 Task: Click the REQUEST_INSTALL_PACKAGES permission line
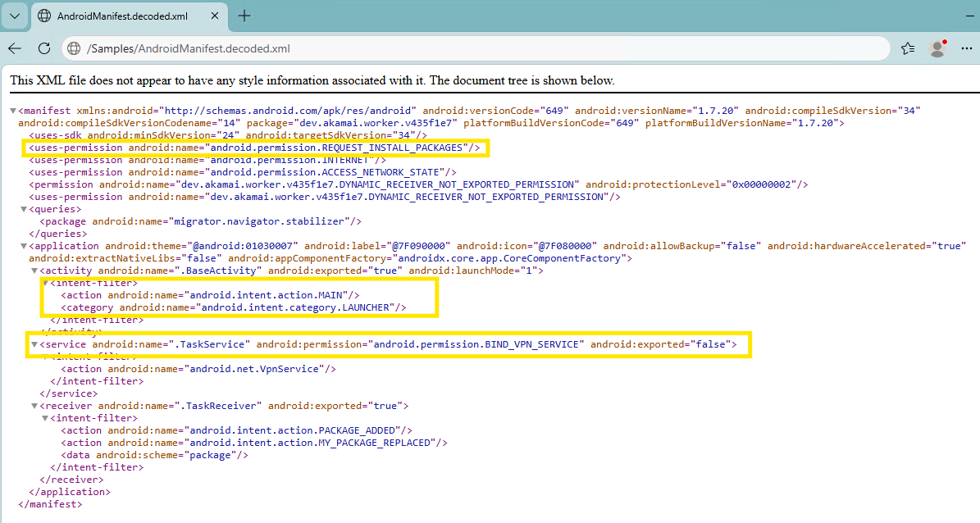(254, 148)
